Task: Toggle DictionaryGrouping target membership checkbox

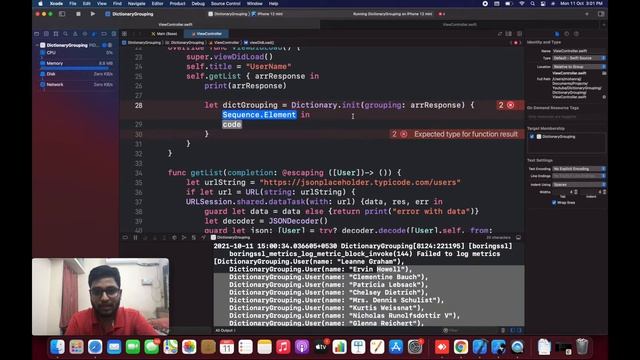Action: pos(532,137)
